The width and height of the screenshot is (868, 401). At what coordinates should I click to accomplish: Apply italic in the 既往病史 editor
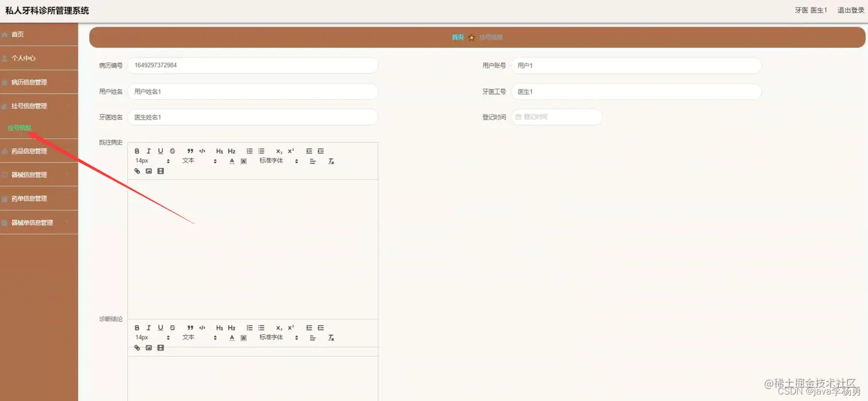pos(149,151)
